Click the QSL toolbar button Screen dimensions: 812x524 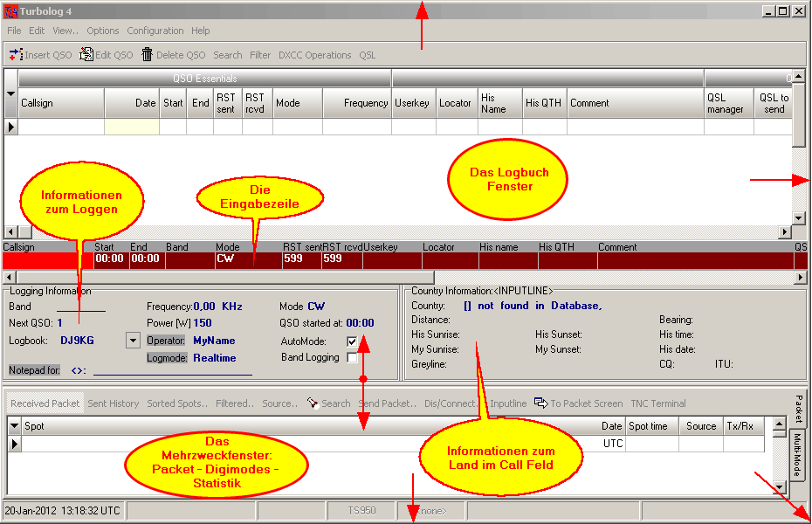(x=368, y=55)
